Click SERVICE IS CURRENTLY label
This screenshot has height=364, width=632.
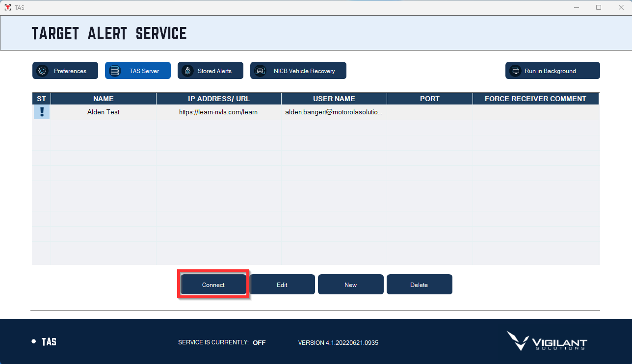pyautogui.click(x=213, y=343)
